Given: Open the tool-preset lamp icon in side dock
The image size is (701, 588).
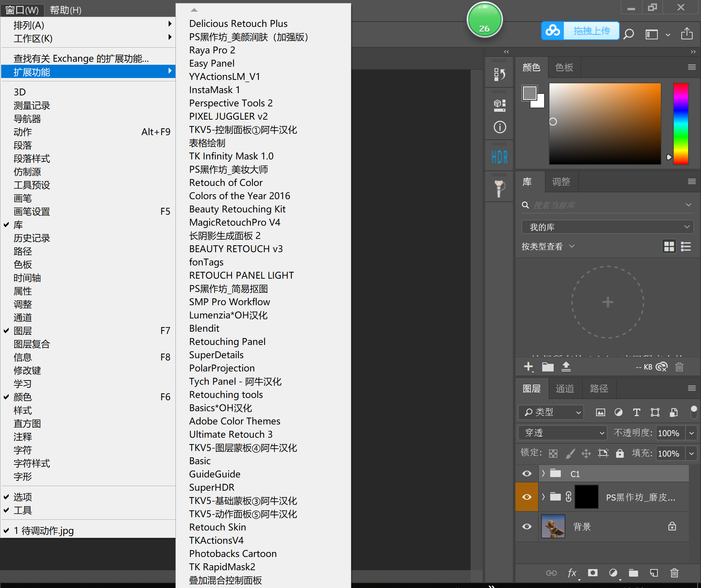Looking at the screenshot, I should (499, 189).
